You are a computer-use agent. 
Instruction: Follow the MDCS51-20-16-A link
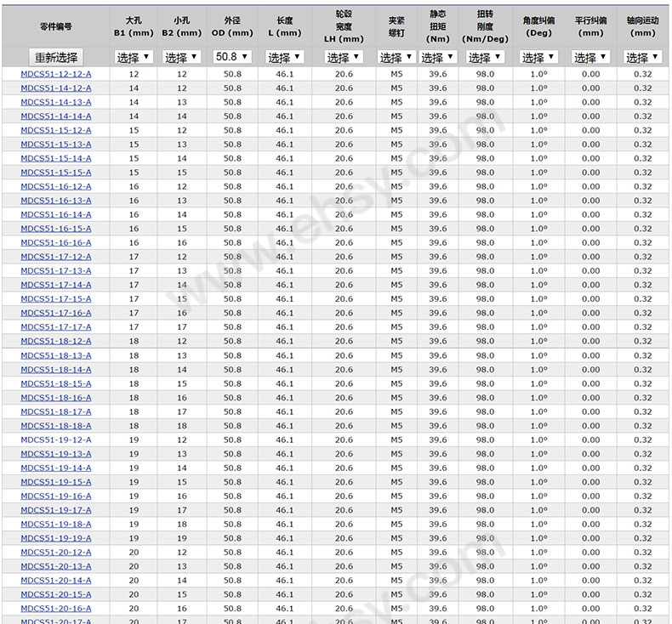tap(56, 609)
